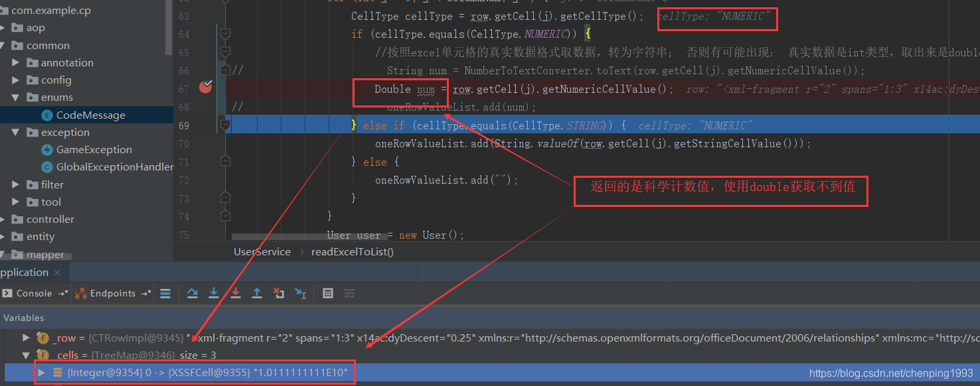Toggle code fold marker at line 69

point(225,124)
